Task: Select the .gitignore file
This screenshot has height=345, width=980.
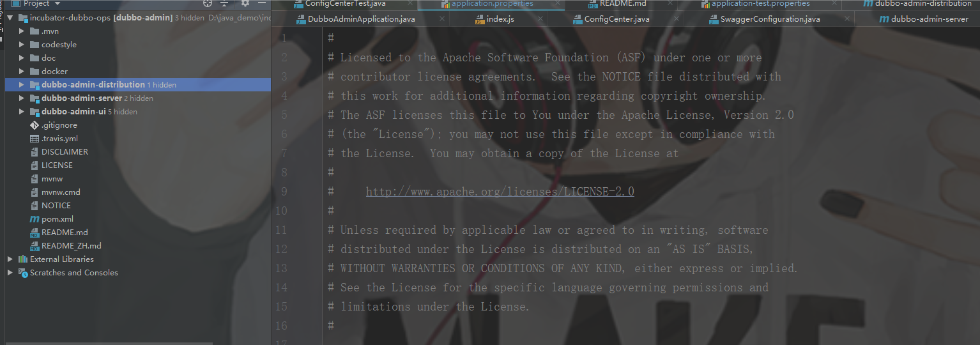Action: click(59, 125)
